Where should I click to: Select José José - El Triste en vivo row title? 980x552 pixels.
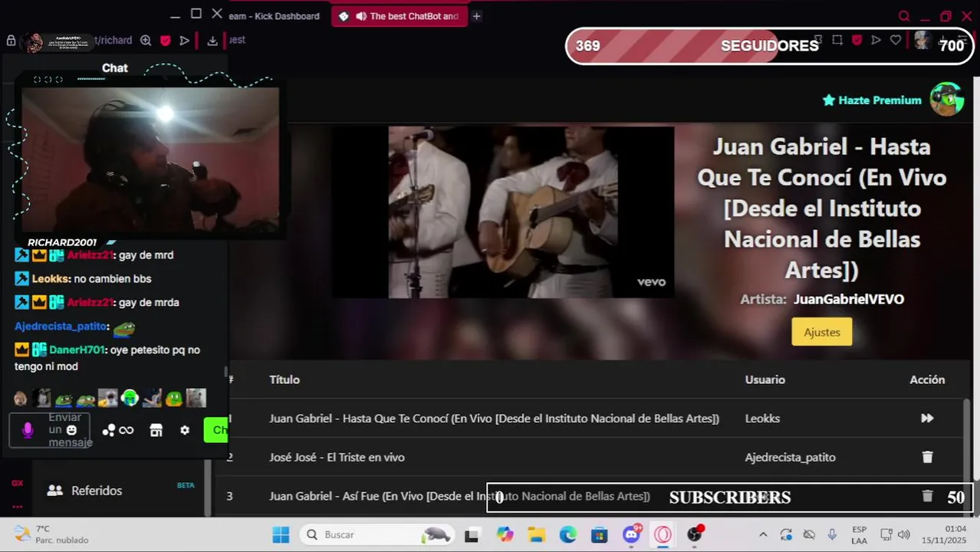pos(337,458)
